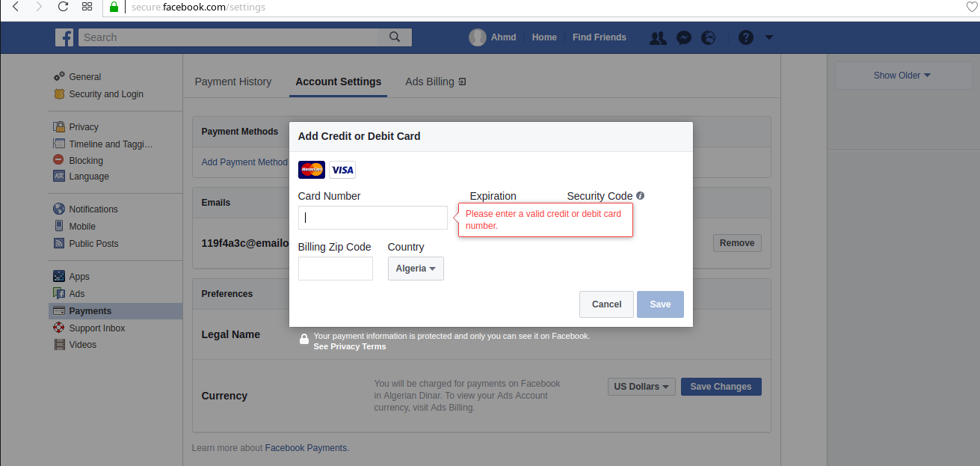Click the Security Code info icon
The image size is (980, 466).
click(641, 196)
